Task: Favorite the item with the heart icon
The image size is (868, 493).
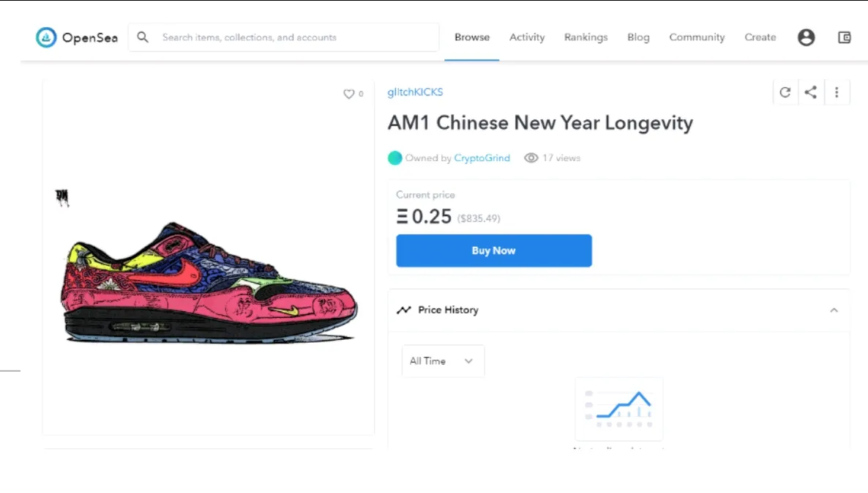Action: pos(349,94)
